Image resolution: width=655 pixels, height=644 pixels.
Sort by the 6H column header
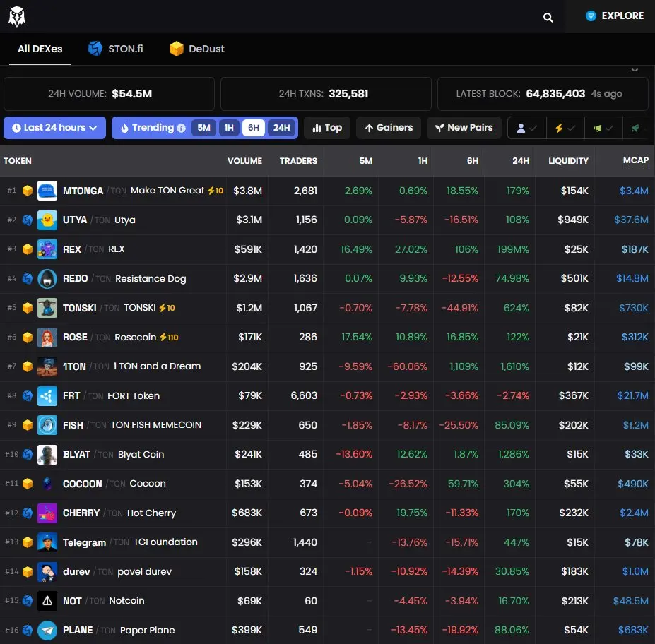[x=473, y=161]
